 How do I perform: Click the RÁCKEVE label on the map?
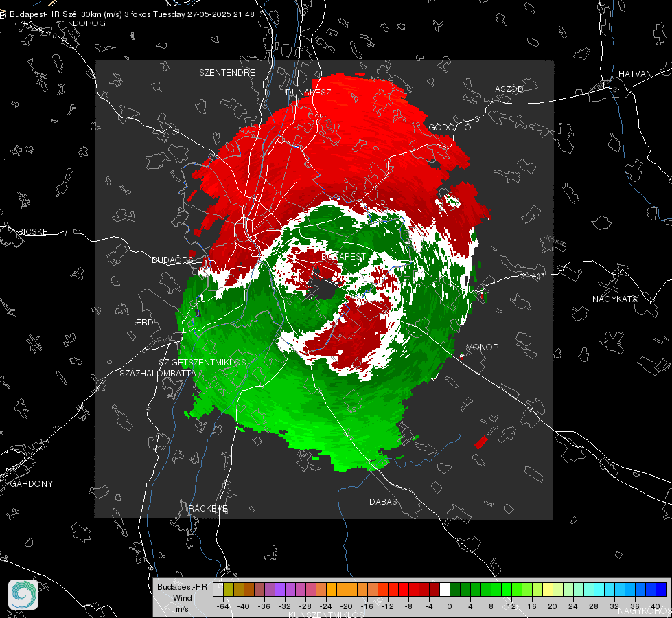(208, 508)
